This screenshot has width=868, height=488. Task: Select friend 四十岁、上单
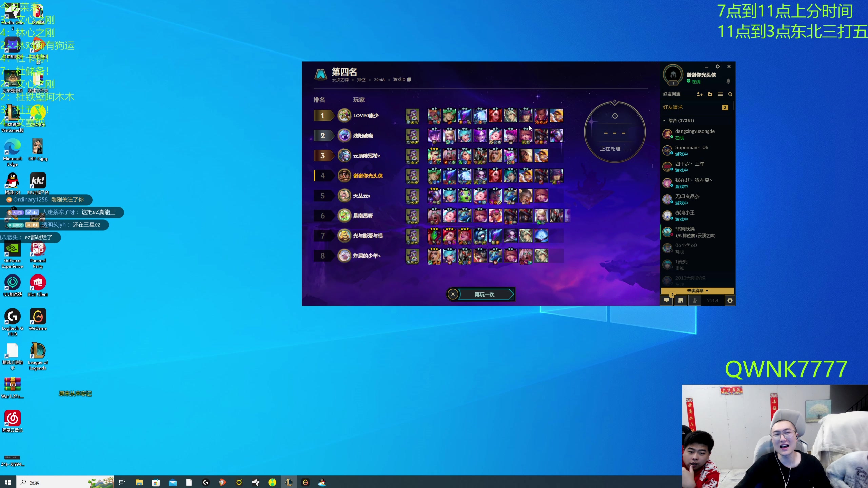pyautogui.click(x=695, y=167)
